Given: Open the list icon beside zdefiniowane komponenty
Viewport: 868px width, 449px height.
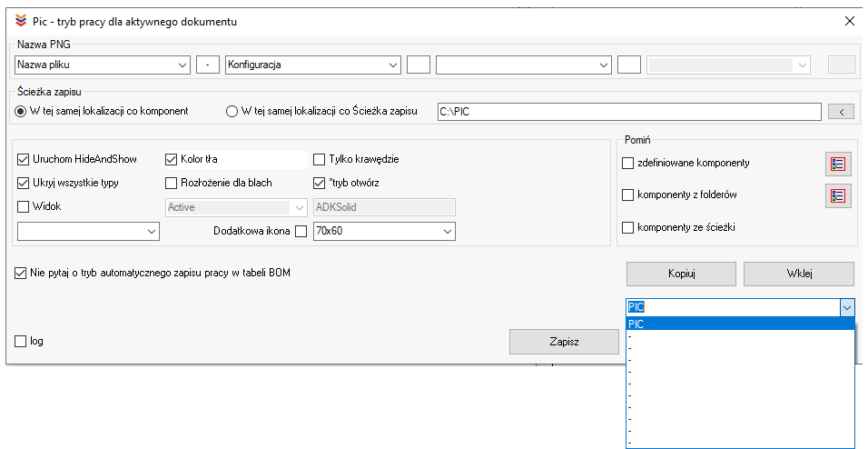Looking at the screenshot, I should coord(837,165).
